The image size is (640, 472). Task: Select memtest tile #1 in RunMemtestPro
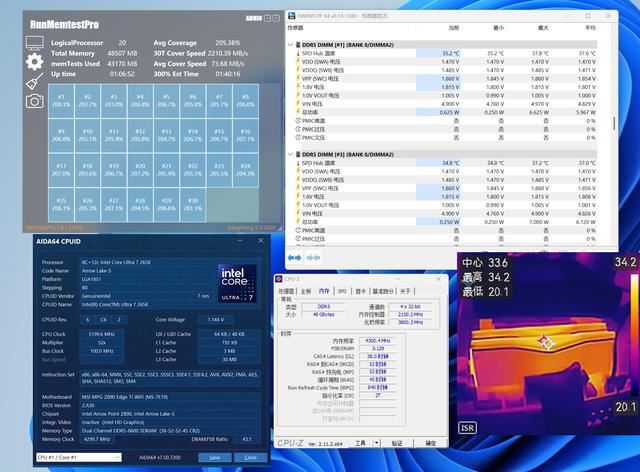(x=61, y=101)
